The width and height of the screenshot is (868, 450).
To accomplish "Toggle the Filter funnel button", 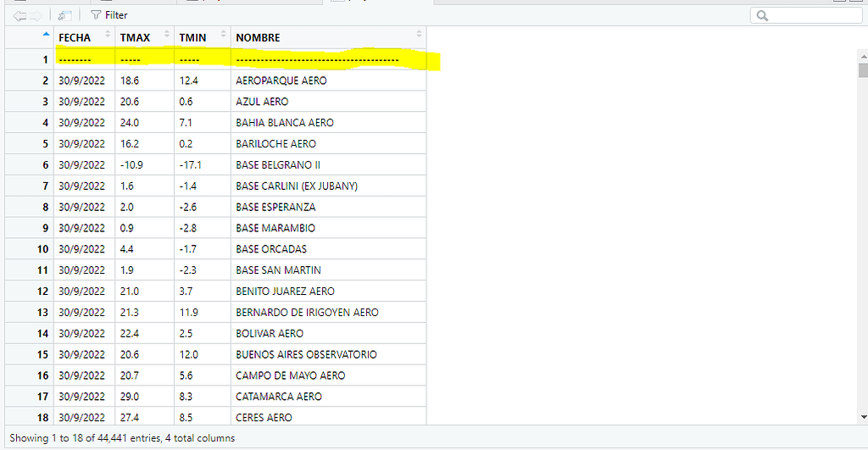I will click(x=108, y=15).
